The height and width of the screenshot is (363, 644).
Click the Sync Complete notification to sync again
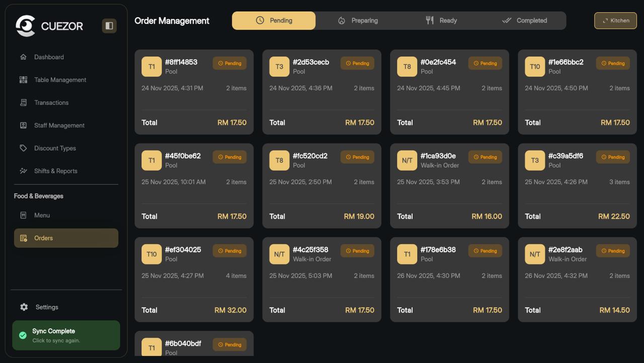(x=66, y=335)
